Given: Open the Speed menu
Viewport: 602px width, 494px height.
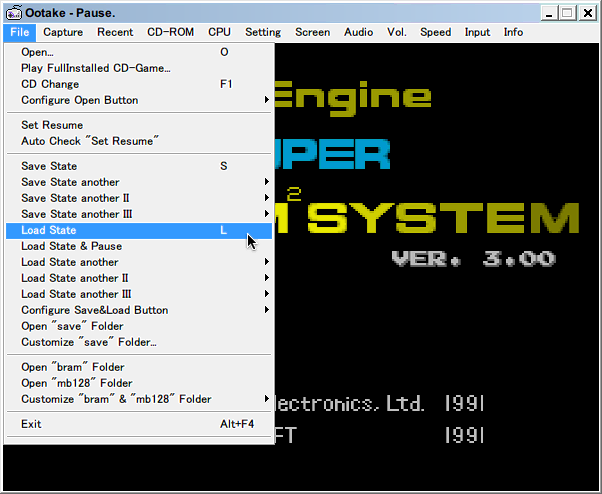Looking at the screenshot, I should pos(435,32).
